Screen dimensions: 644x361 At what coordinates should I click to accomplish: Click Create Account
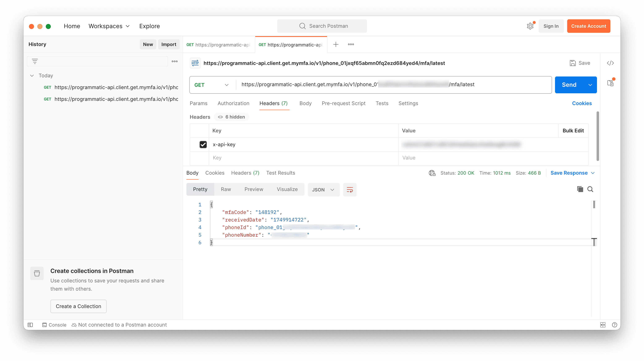point(589,26)
